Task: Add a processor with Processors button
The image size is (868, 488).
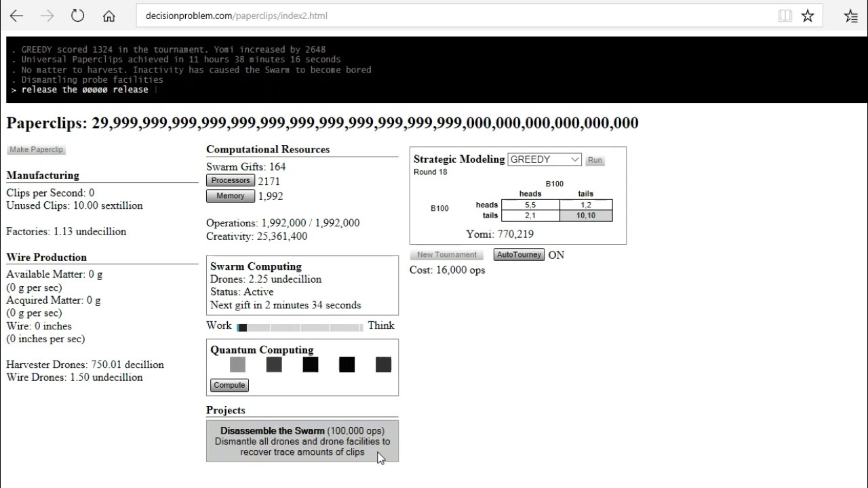Action: click(231, 180)
